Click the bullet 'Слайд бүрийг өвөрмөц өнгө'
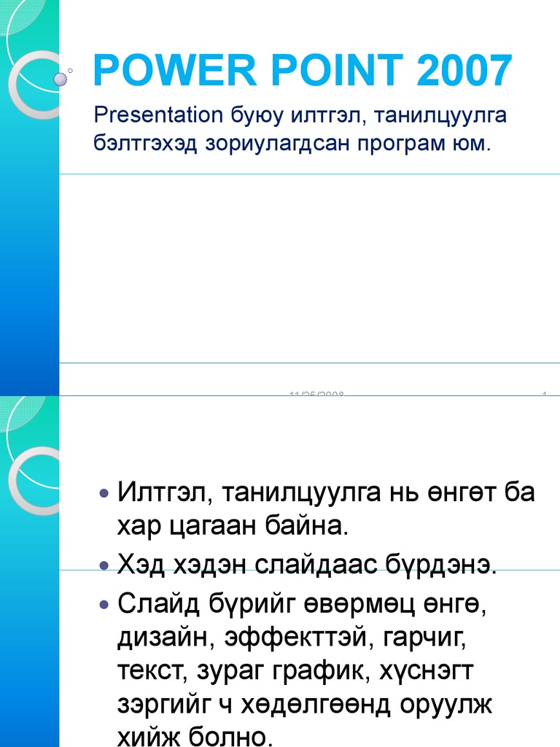 coord(302,603)
